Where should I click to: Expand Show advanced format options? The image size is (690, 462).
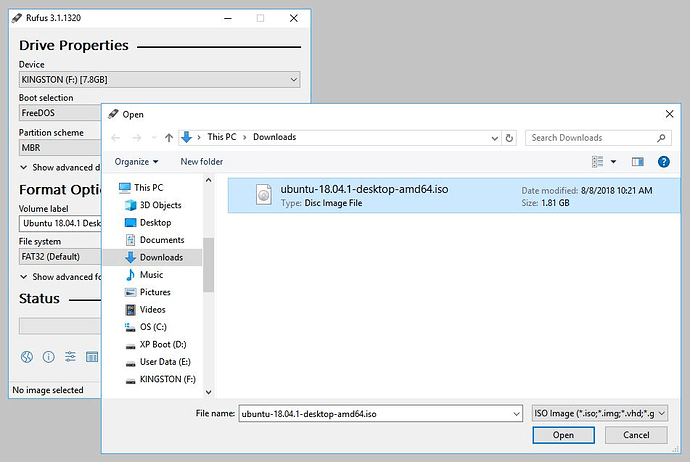click(x=60, y=277)
